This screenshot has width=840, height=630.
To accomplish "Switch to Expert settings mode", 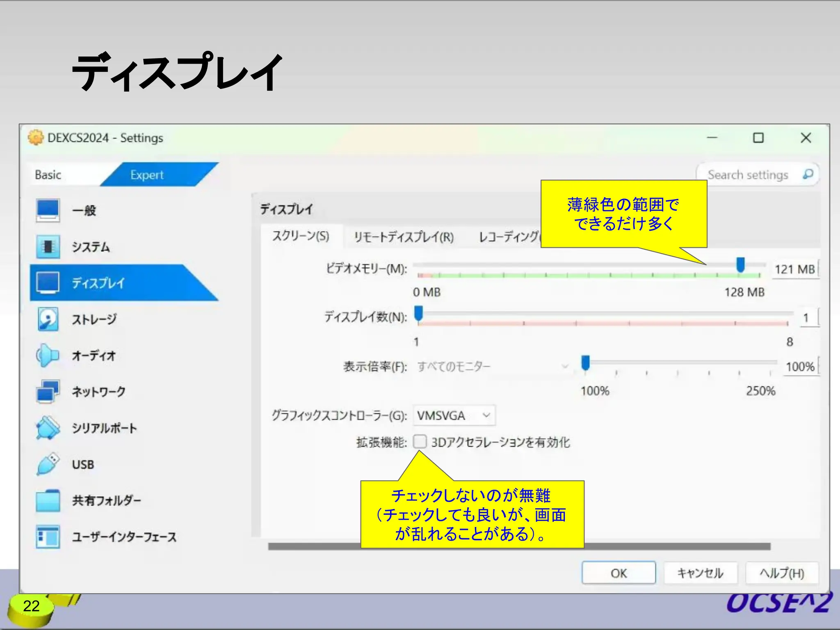I will click(x=147, y=175).
